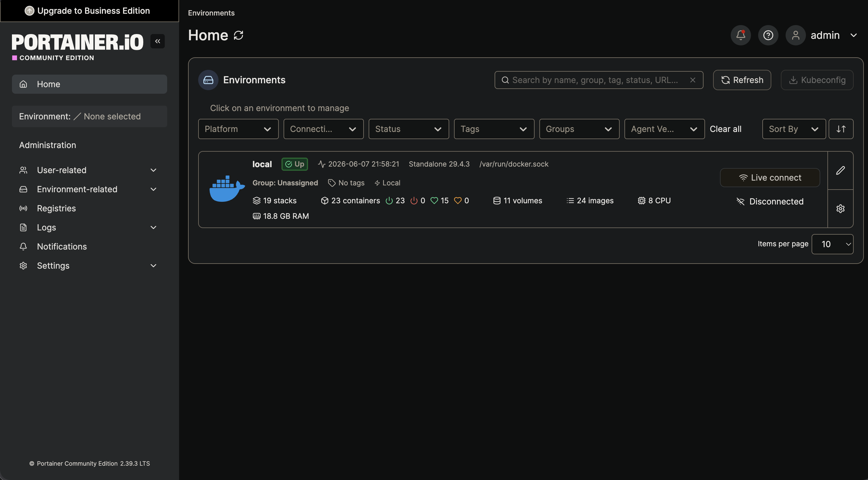Click Clear all filters
This screenshot has width=868, height=480.
pos(725,129)
